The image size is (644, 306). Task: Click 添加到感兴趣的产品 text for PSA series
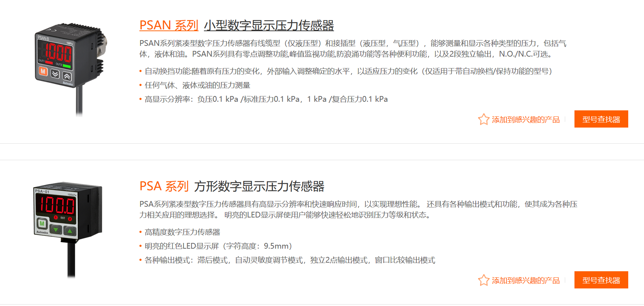point(525,281)
